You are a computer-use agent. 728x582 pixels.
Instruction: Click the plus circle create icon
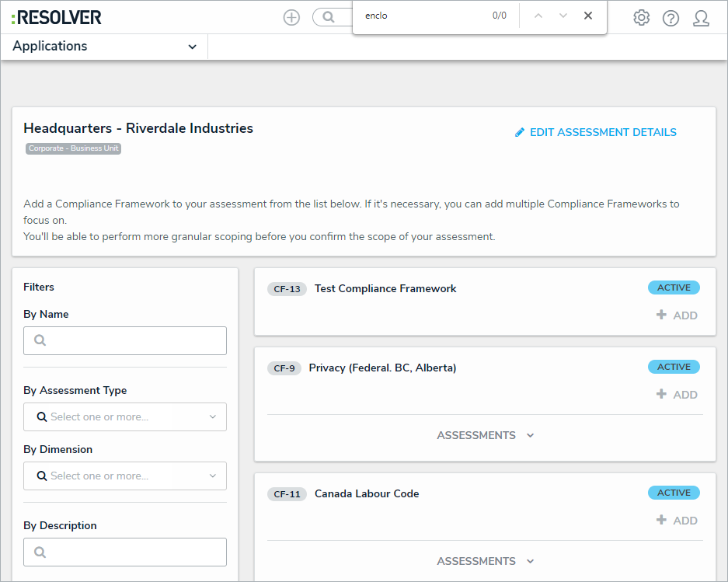[x=291, y=18]
